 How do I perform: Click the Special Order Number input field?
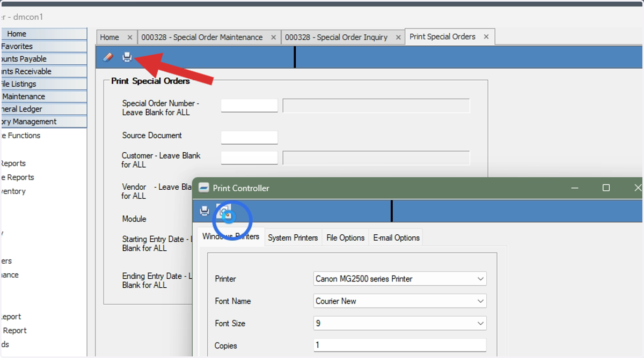point(250,106)
